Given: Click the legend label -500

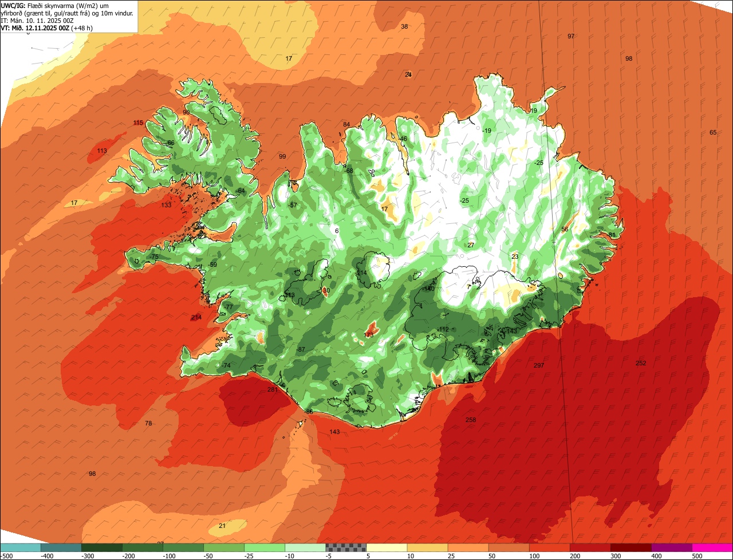Looking at the screenshot, I should click(x=7, y=556).
